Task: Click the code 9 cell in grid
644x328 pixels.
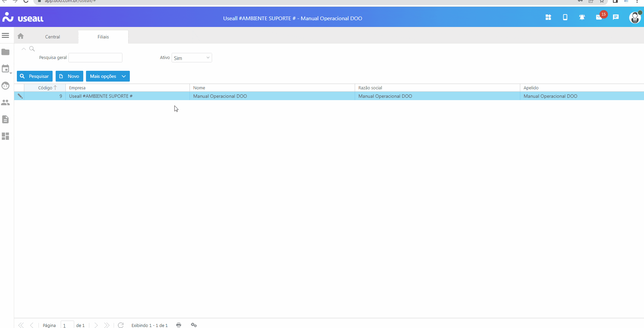Action: (x=45, y=96)
